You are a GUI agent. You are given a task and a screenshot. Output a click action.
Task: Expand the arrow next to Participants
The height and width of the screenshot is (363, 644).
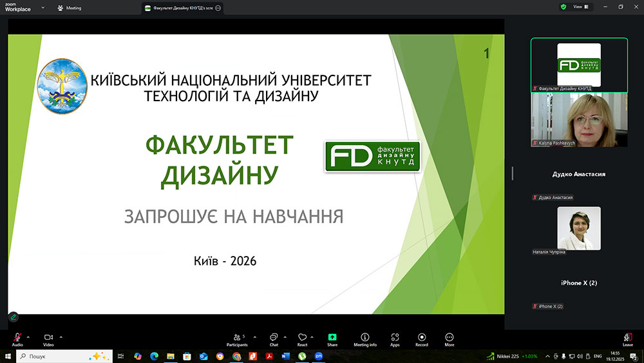click(x=255, y=337)
